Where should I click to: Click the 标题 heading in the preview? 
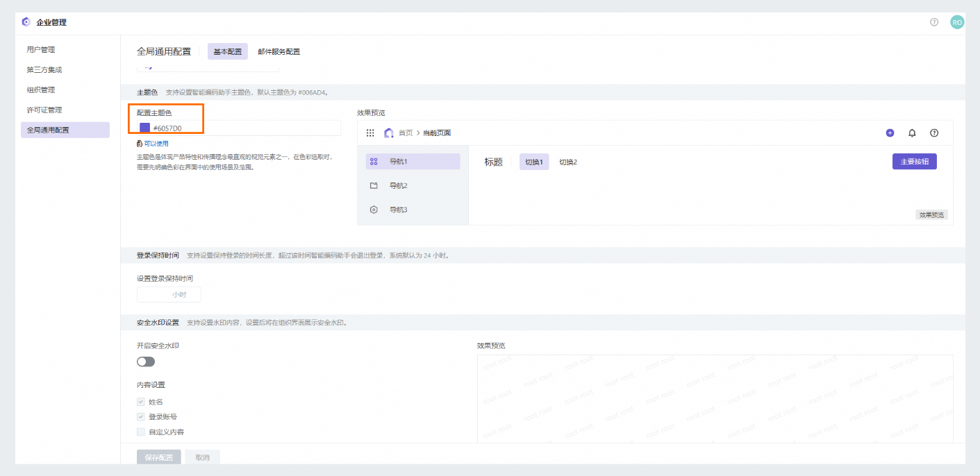[x=493, y=162]
